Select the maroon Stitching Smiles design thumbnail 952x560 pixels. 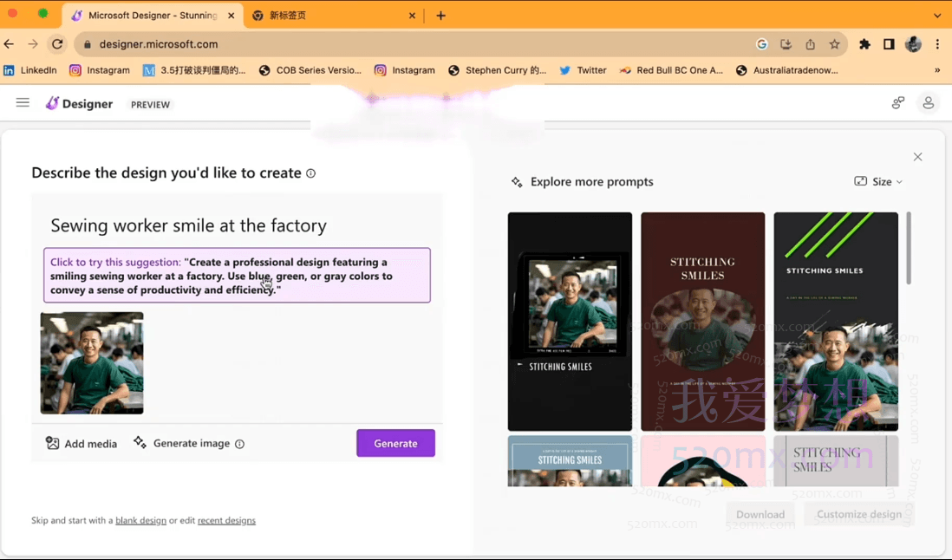tap(702, 322)
